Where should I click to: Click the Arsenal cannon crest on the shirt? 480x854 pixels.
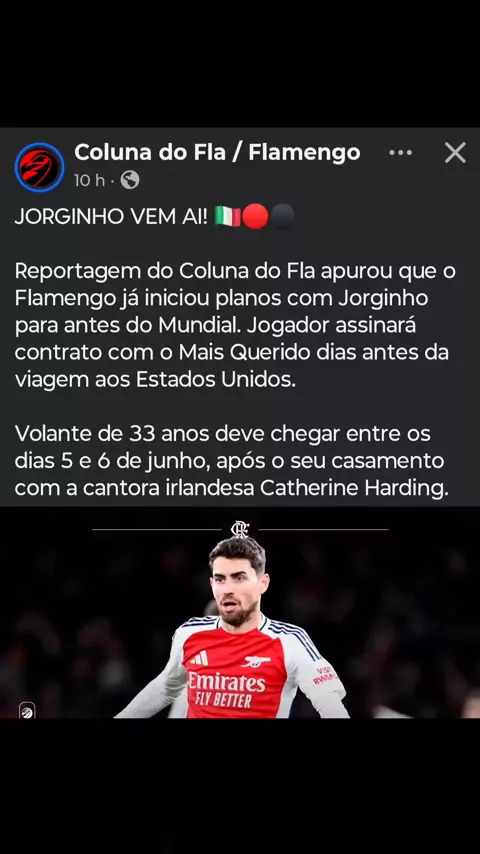(256, 662)
